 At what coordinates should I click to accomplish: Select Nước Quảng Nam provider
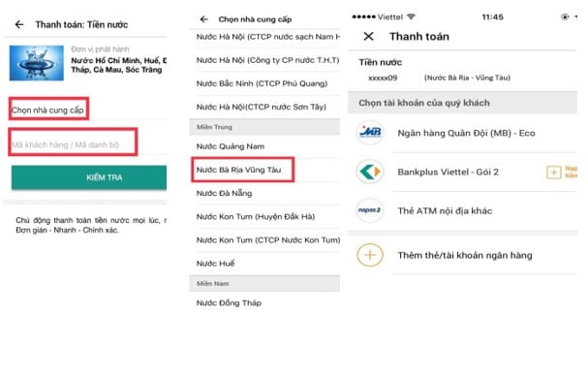coord(267,146)
